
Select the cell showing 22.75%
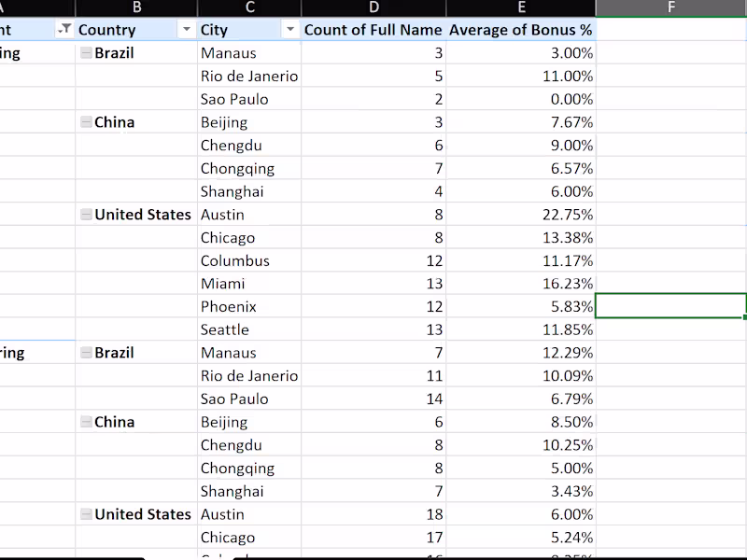521,215
